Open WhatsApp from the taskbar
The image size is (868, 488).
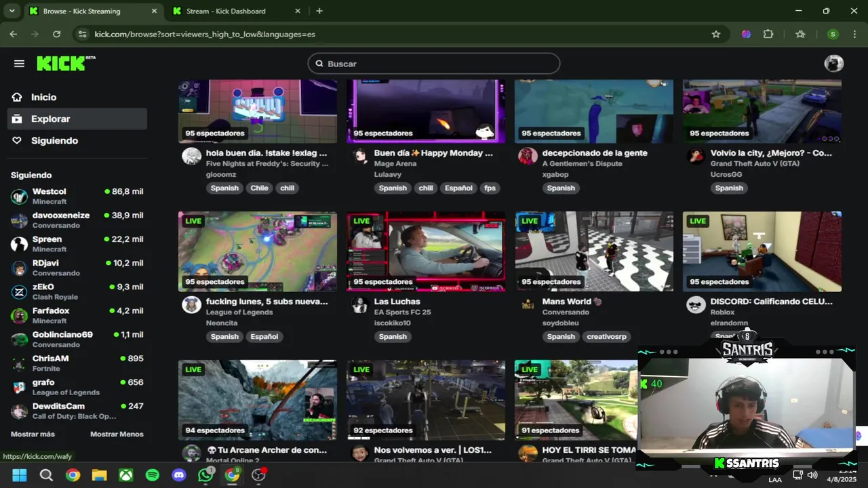(205, 475)
